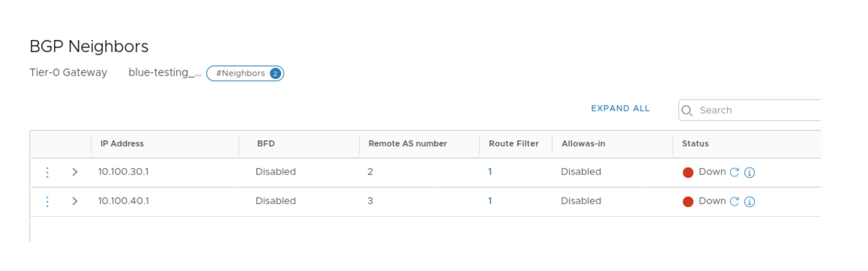This screenshot has width=868, height=271.
Task: Click the Status column header
Action: pos(695,144)
